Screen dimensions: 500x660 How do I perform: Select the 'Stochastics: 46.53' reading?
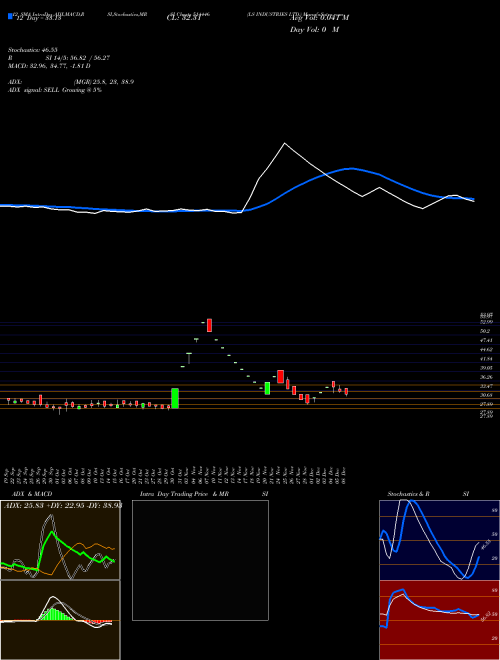33,50
